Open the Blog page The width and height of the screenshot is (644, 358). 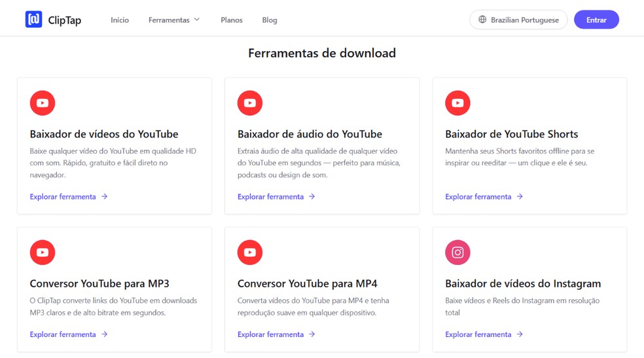[270, 20]
